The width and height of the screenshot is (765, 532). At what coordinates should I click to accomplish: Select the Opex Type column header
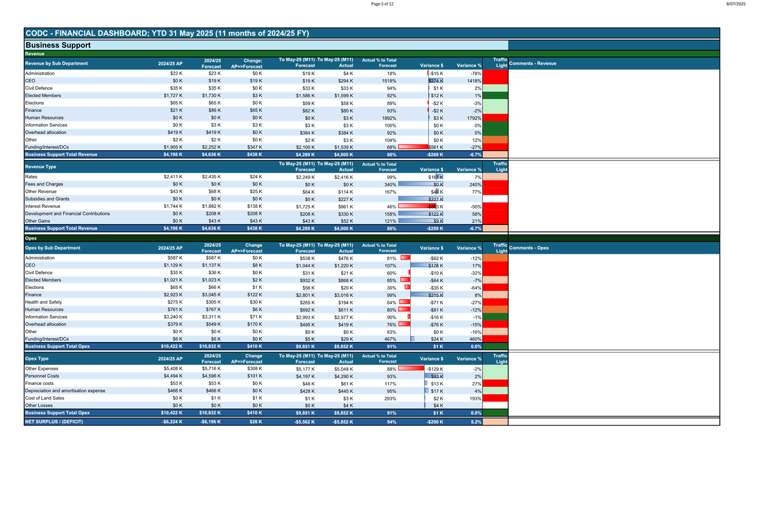[37, 359]
